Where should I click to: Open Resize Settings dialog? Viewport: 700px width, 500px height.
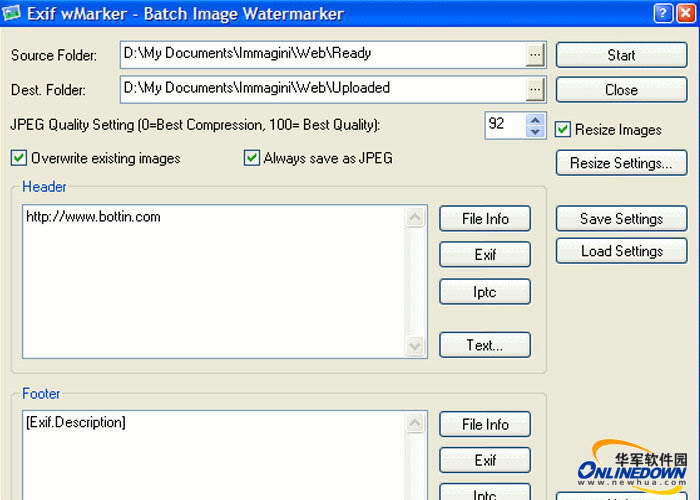tap(621, 163)
